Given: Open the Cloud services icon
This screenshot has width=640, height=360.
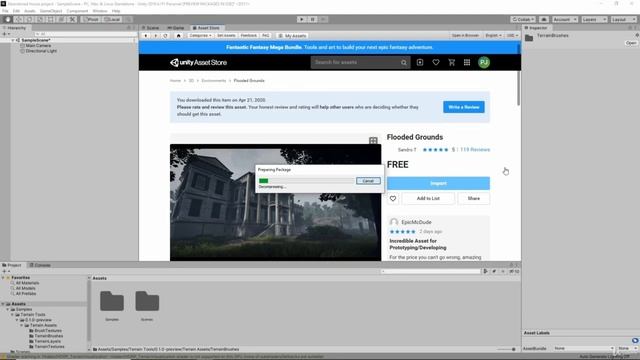Looking at the screenshot, I should (544, 19).
